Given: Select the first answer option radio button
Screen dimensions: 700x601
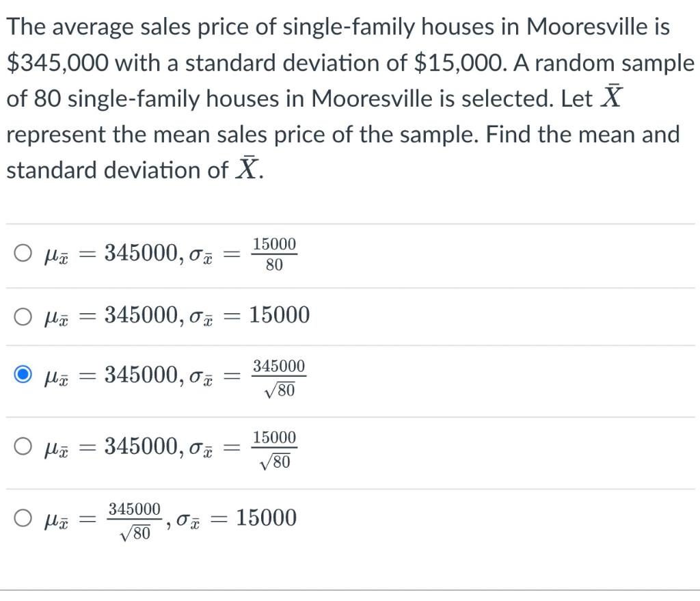Looking at the screenshot, I should (23, 253).
